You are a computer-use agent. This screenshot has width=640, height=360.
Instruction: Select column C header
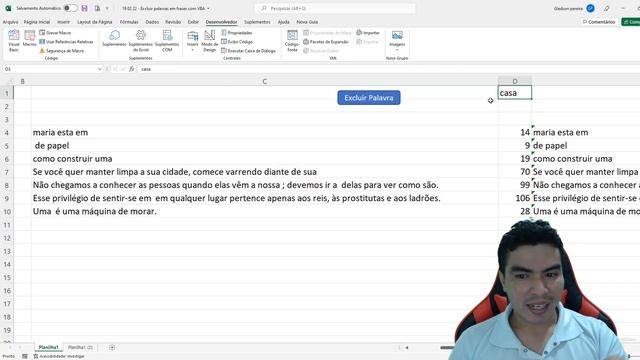point(264,82)
